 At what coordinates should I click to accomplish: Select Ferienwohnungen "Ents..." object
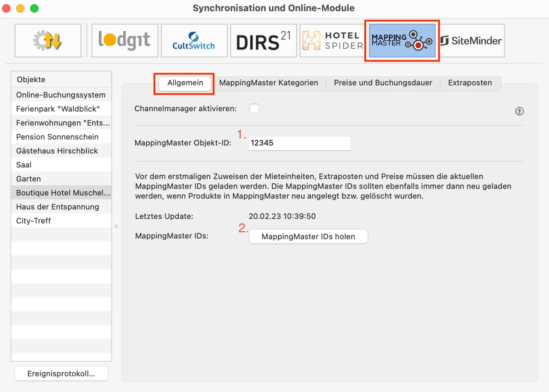[x=61, y=123]
